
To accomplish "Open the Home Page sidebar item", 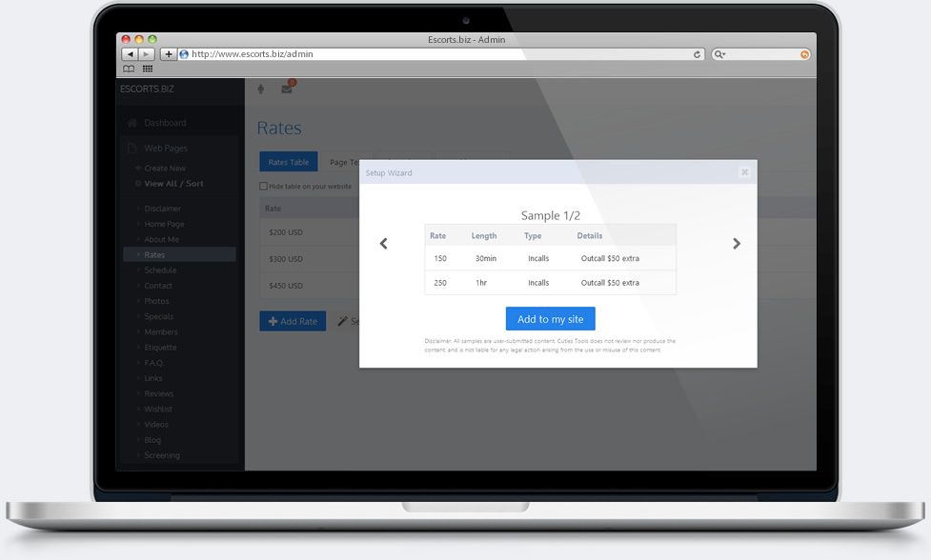I will pyautogui.click(x=164, y=224).
